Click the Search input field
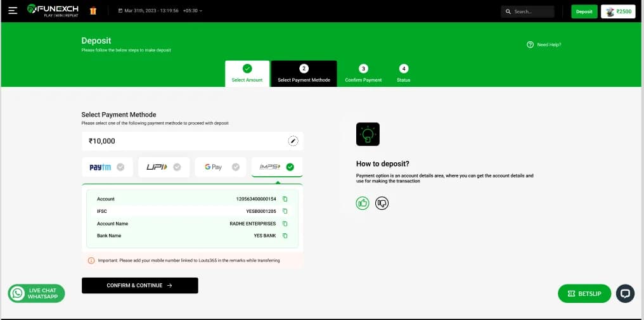The width and height of the screenshot is (644, 320). 527,11
